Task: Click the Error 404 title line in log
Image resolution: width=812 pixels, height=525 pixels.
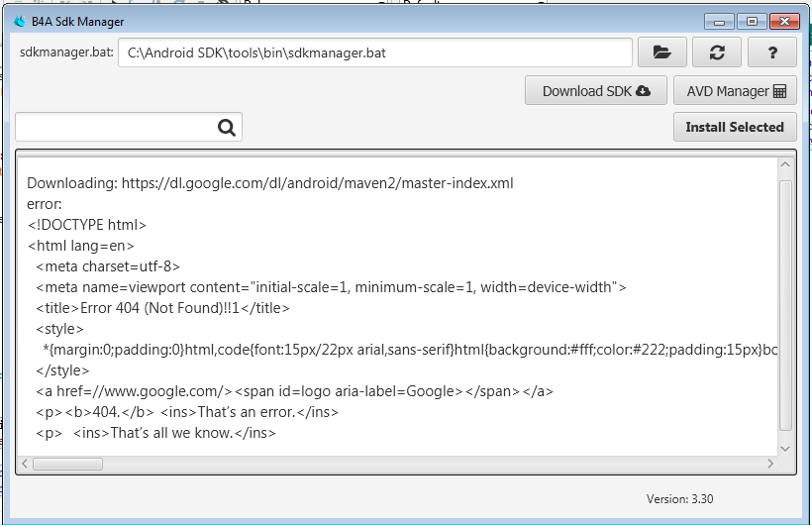Action: point(162,308)
